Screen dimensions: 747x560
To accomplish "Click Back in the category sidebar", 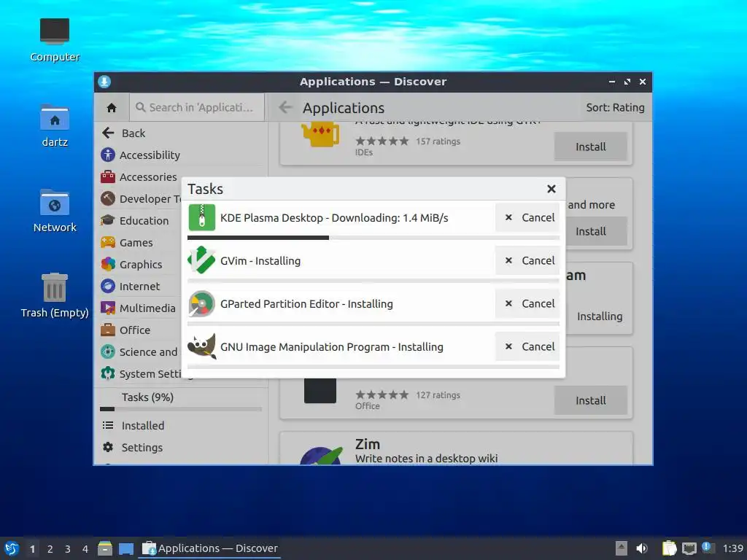I will pos(181,133).
